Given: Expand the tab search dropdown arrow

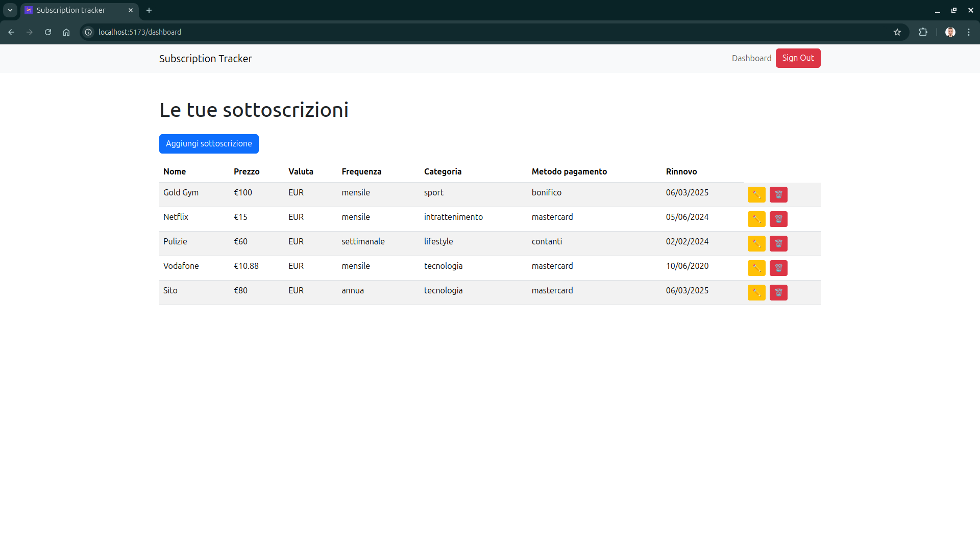Looking at the screenshot, I should point(10,10).
